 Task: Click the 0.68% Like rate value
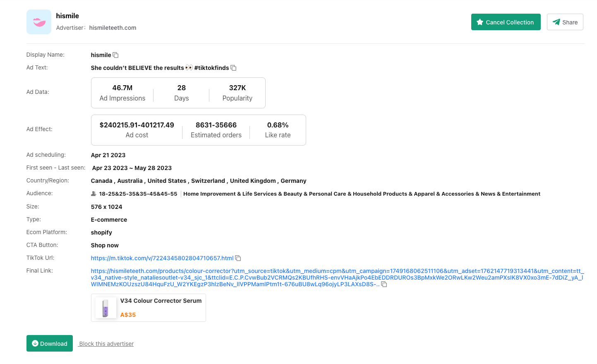click(x=278, y=125)
